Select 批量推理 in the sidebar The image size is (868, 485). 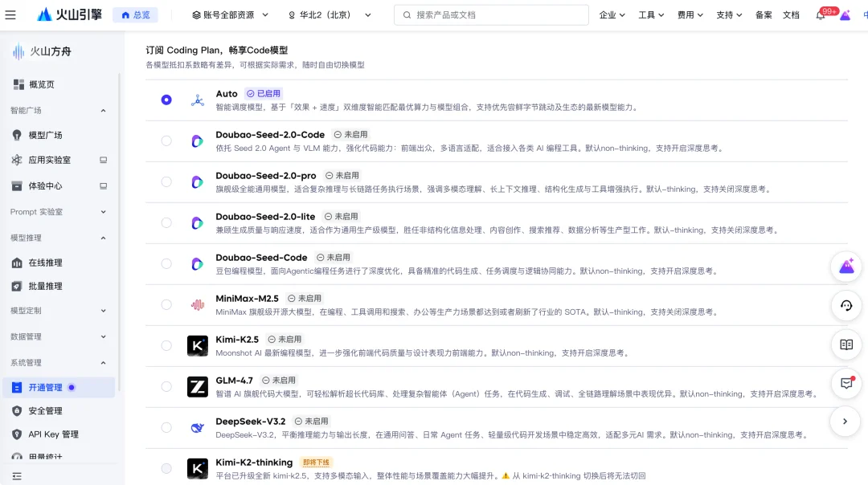tap(48, 287)
